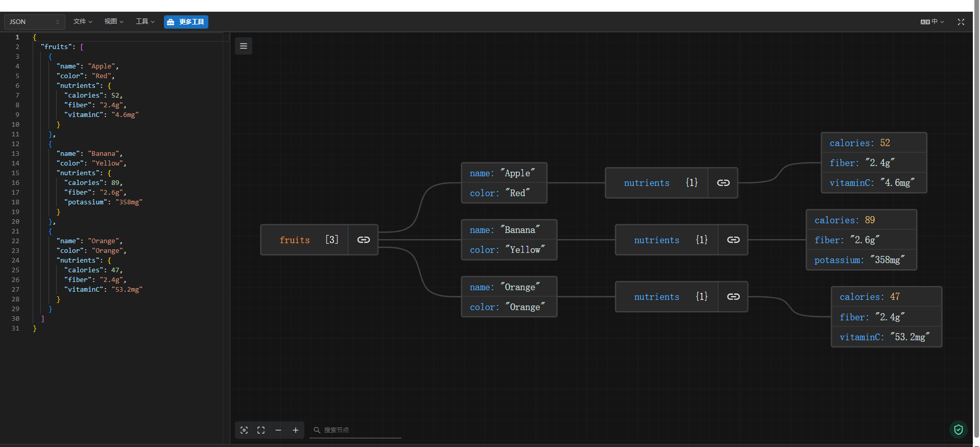Screen dimensions: 980x447
Task: Toggle the link icon on Apple's nutrients node
Action: pyautogui.click(x=723, y=183)
